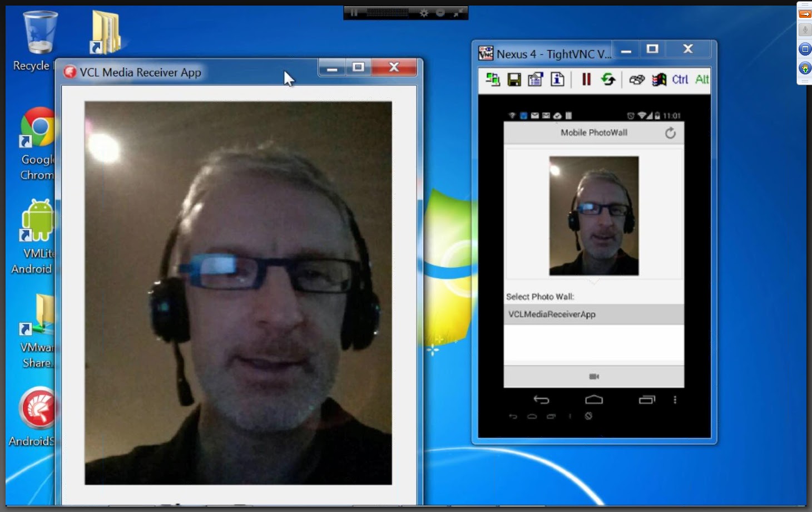Tap the camera icon in the phone app
Screen dimensions: 812x512
[594, 377]
